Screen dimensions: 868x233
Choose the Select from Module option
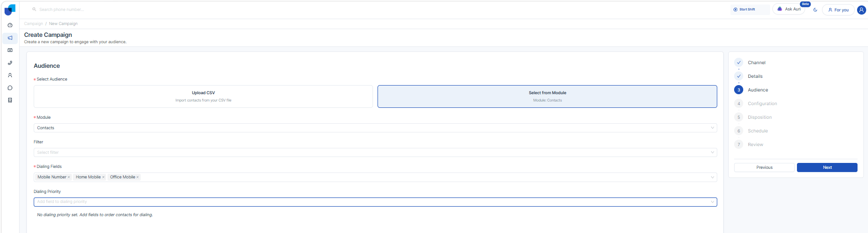click(x=547, y=96)
